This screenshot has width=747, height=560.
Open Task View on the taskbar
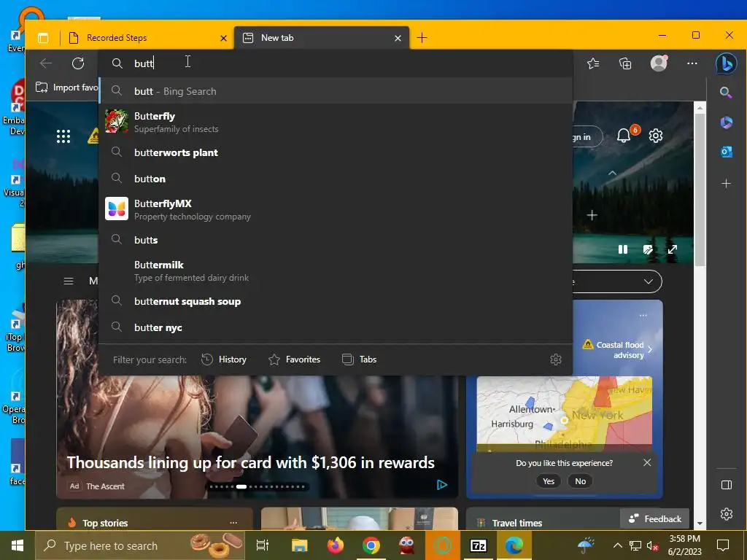point(263,545)
